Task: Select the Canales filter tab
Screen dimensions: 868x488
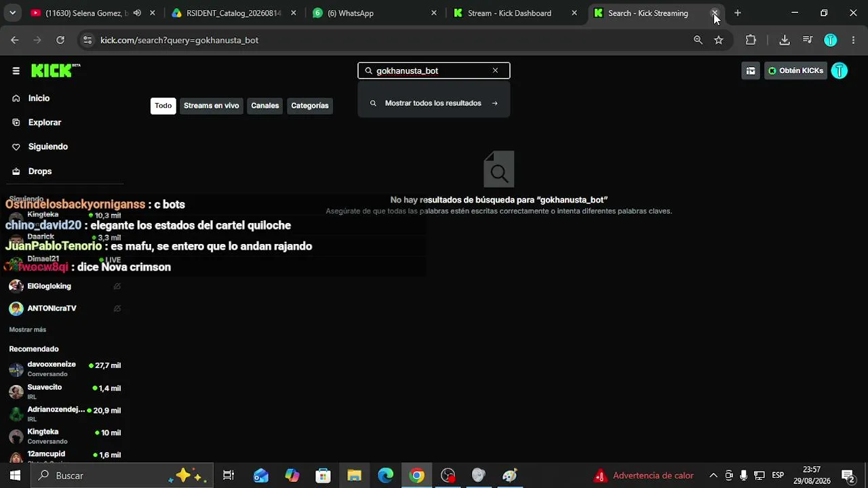Action: (x=265, y=106)
